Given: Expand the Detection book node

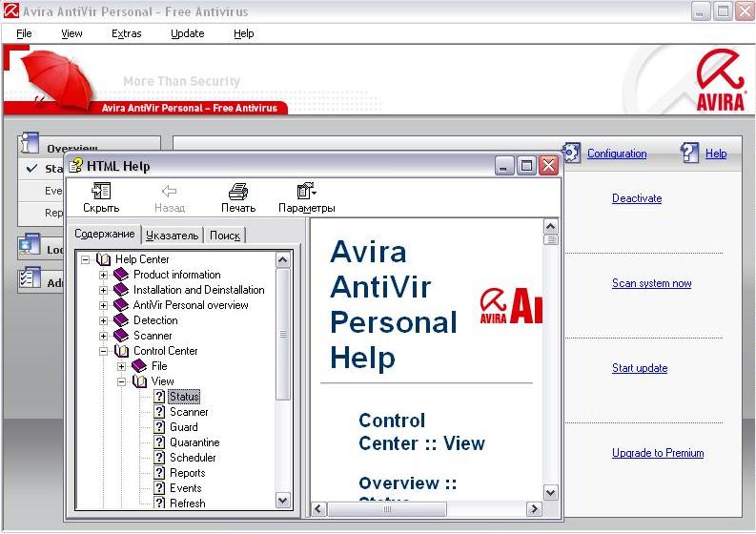Looking at the screenshot, I should pyautogui.click(x=104, y=320).
